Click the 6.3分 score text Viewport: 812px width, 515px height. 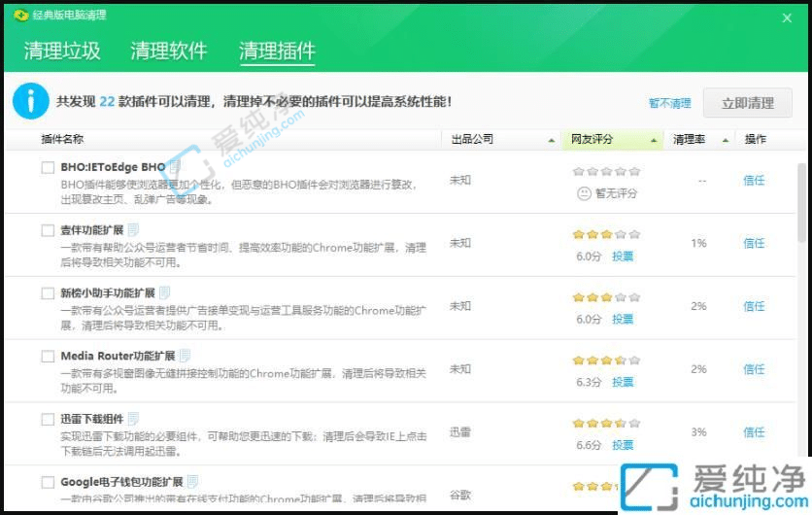click(589, 383)
